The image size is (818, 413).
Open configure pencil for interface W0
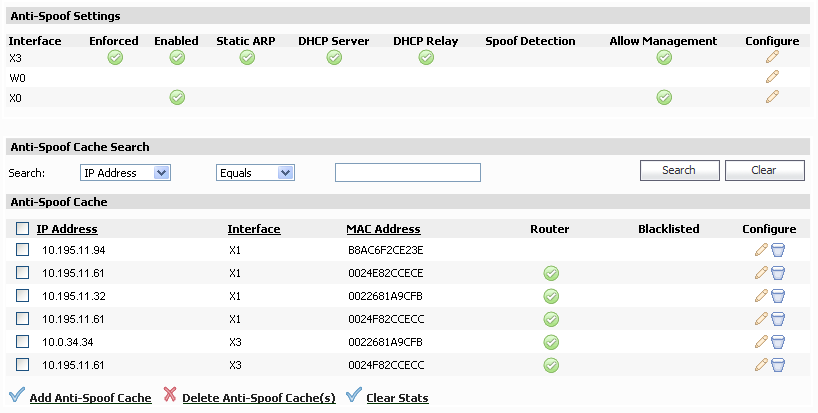point(772,77)
